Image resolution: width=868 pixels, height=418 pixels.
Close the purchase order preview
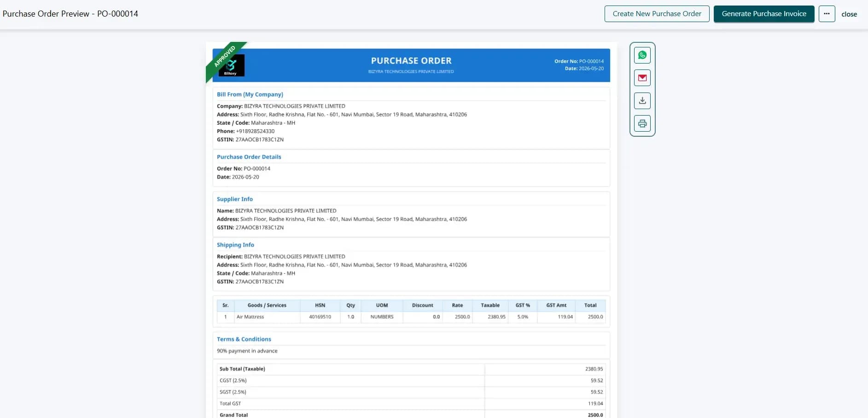[x=849, y=14]
